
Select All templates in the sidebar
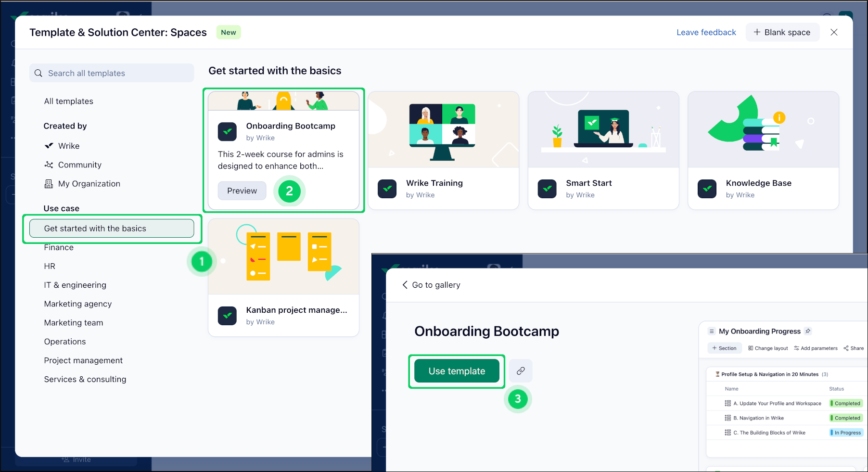tap(69, 101)
